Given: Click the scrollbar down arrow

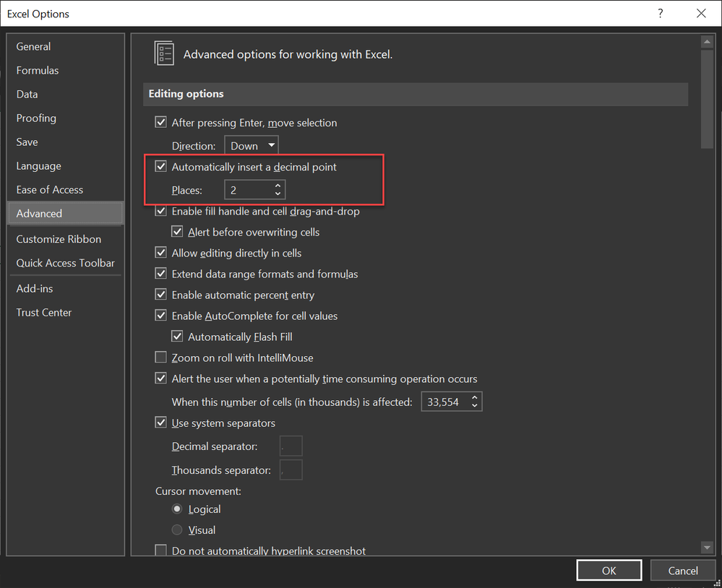Looking at the screenshot, I should 706,547.
